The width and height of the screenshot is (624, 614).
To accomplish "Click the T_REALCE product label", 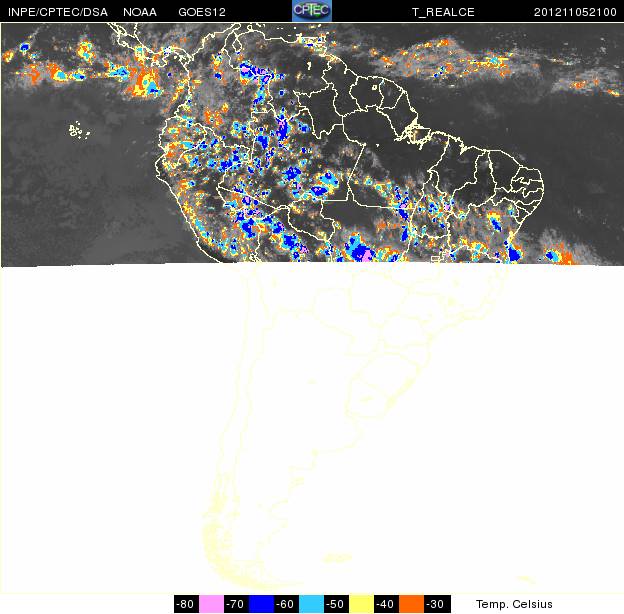I will tap(443, 12).
